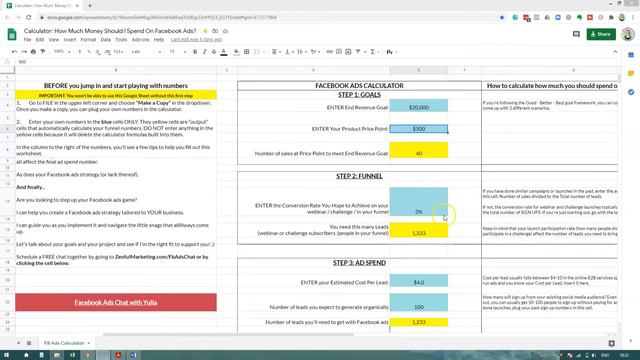Open the all sheets list icon

[x=29, y=343]
